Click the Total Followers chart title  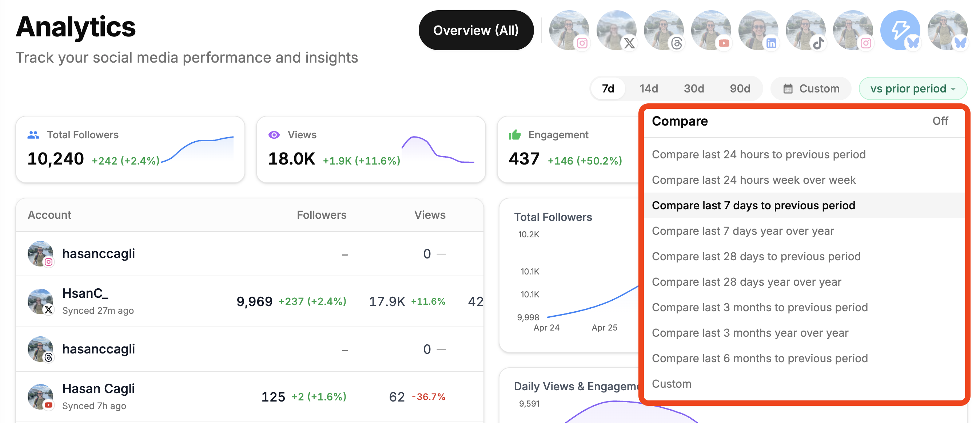[x=553, y=217]
